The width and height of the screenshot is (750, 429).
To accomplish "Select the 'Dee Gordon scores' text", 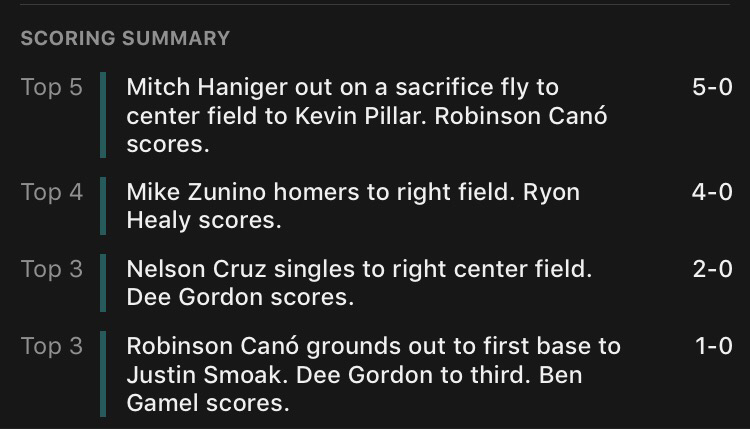I will coord(240,297).
